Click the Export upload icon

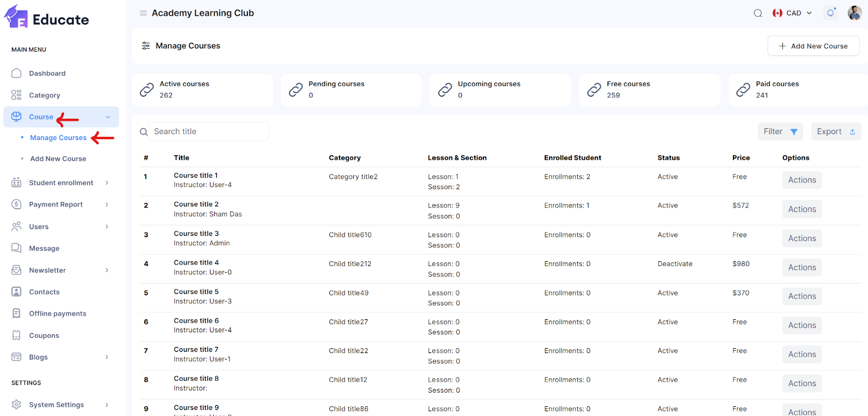pyautogui.click(x=852, y=132)
